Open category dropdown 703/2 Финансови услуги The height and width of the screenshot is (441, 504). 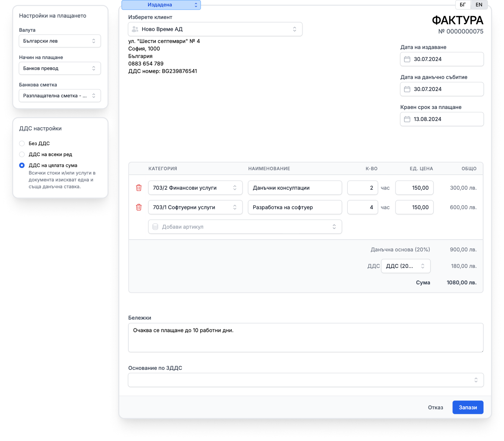click(x=195, y=188)
